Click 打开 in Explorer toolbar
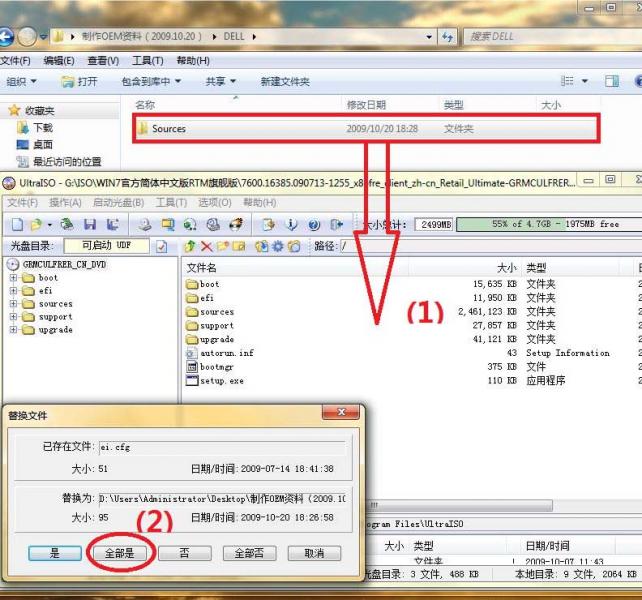 click(x=79, y=82)
